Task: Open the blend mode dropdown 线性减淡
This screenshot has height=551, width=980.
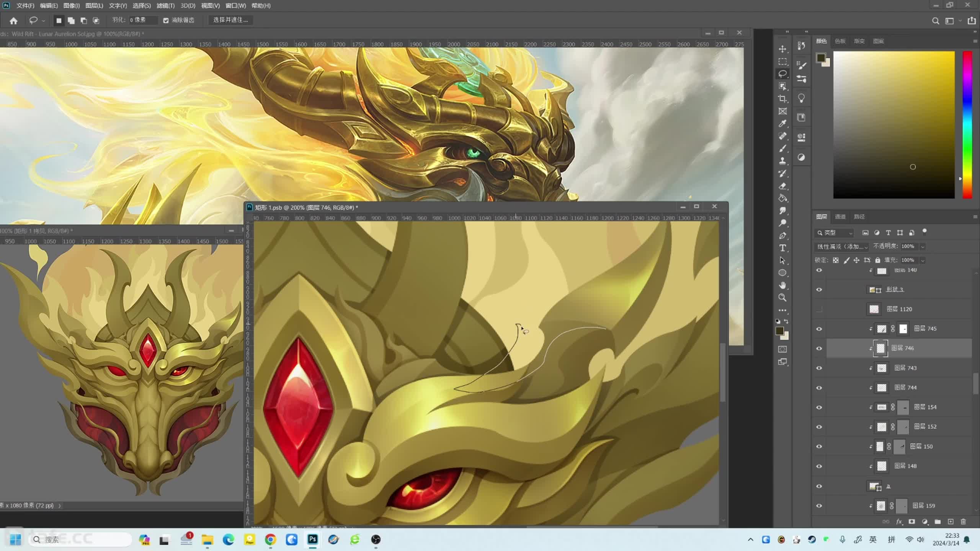Action: (x=842, y=246)
